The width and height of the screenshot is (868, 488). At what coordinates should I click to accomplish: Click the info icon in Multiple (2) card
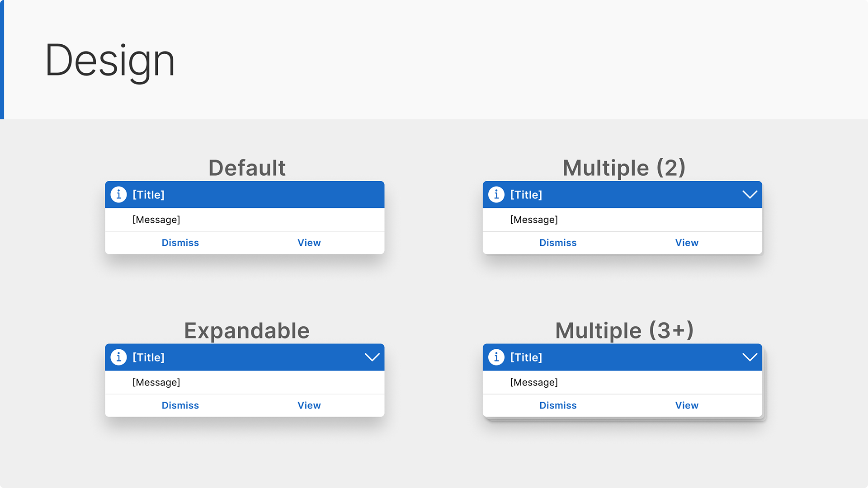496,194
